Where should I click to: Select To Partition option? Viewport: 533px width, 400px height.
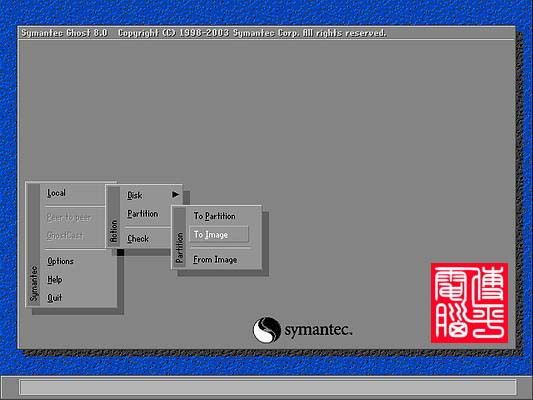[x=214, y=216]
